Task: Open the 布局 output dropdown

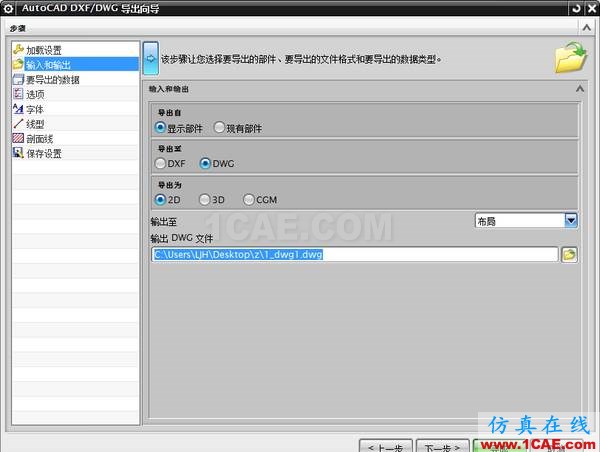Action: coord(571,220)
